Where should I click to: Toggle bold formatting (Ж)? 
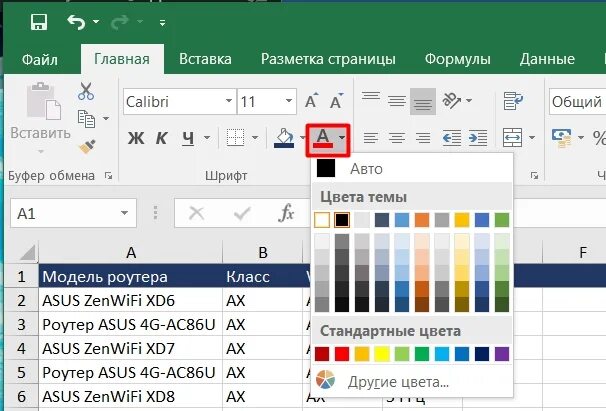[x=136, y=138]
